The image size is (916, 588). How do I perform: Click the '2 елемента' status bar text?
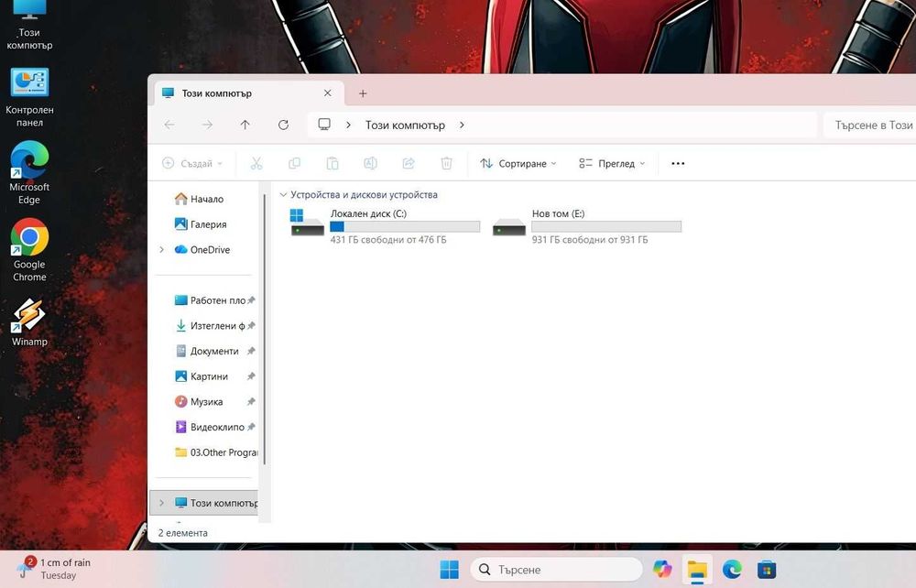click(182, 533)
